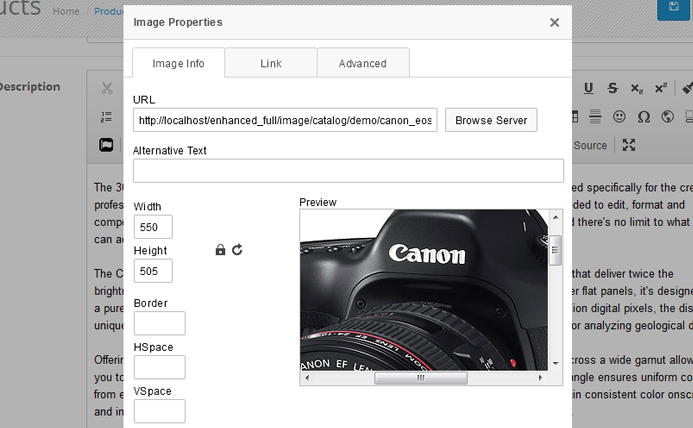Click the preview horizontal scrollbar left arrow
The image size is (693, 428).
(307, 378)
